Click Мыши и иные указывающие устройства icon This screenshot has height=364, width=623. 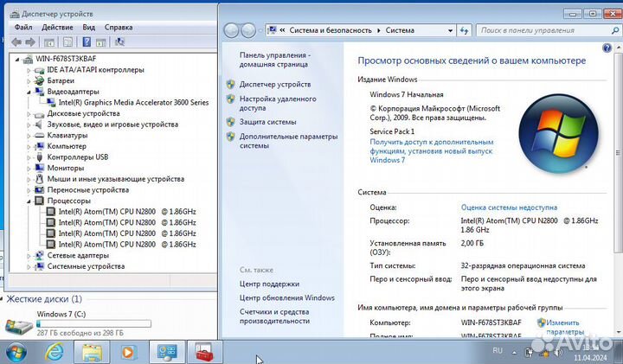[39, 179]
